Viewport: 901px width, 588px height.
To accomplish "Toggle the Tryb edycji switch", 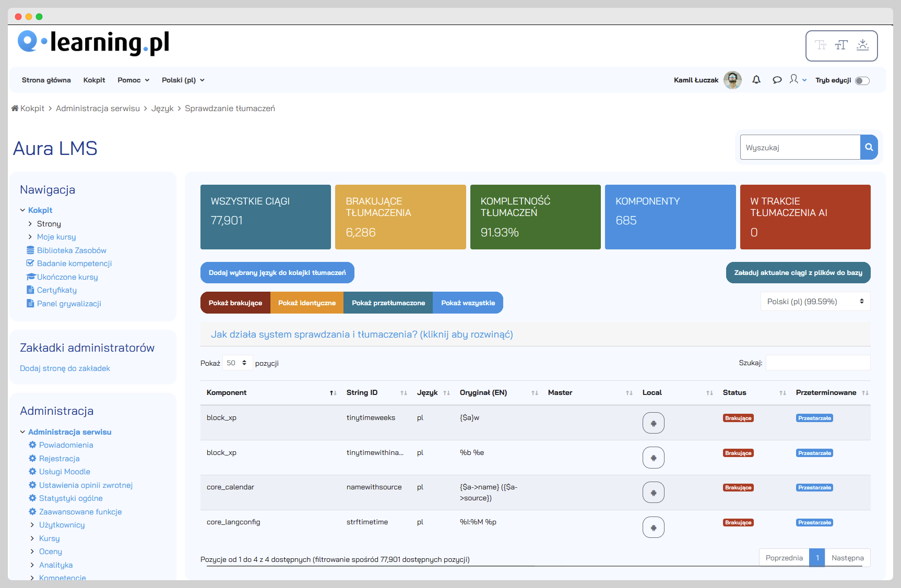I will click(862, 80).
